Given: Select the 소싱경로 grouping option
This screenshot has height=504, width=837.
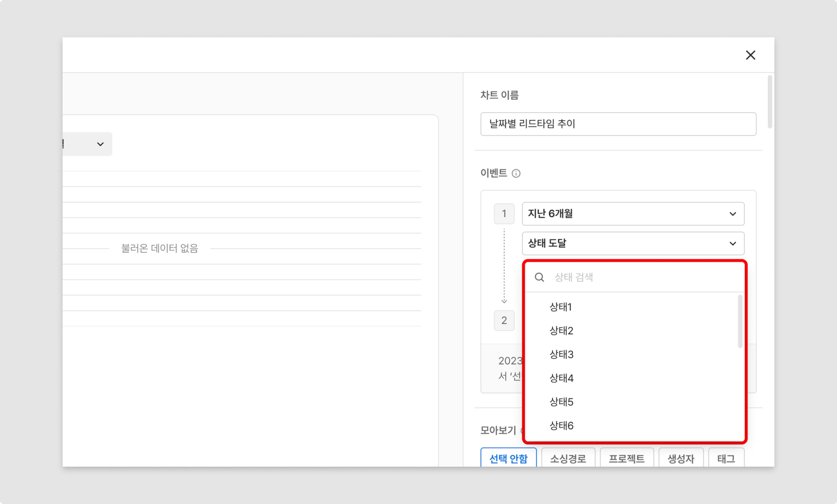Looking at the screenshot, I should click(x=568, y=458).
